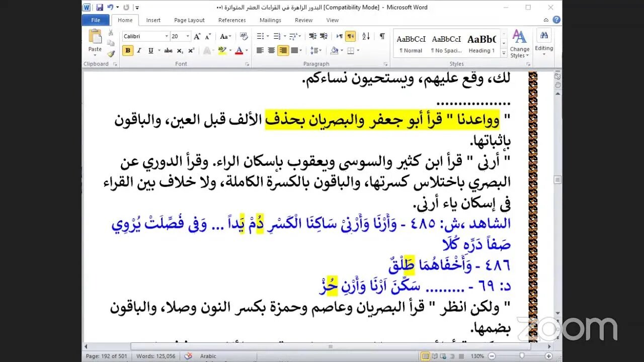Grow the font size
This screenshot has width=644, height=362.
(197, 36)
